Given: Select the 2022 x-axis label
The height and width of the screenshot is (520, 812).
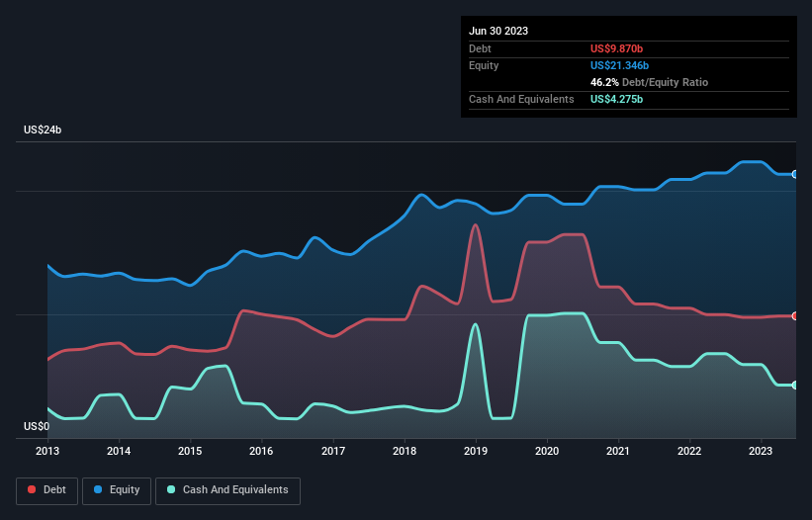Looking at the screenshot, I should point(689,451).
